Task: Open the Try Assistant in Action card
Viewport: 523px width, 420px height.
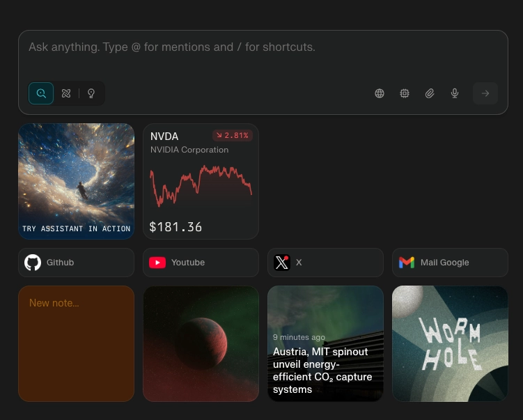Action: [77, 181]
